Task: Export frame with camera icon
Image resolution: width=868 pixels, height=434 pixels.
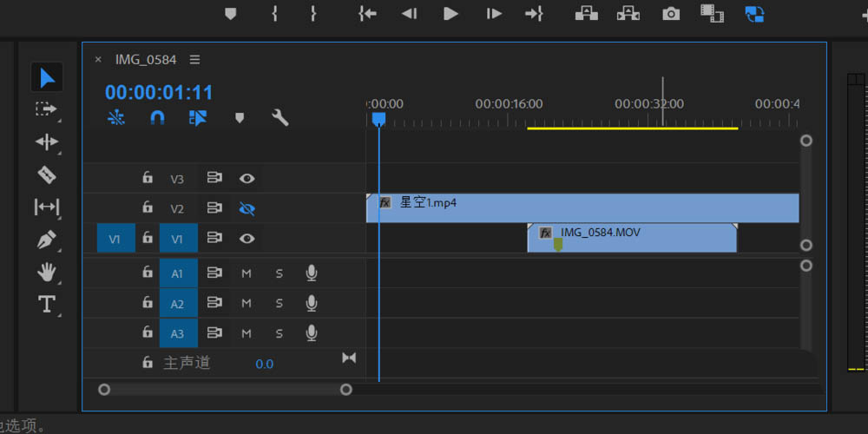Action: [x=671, y=14]
